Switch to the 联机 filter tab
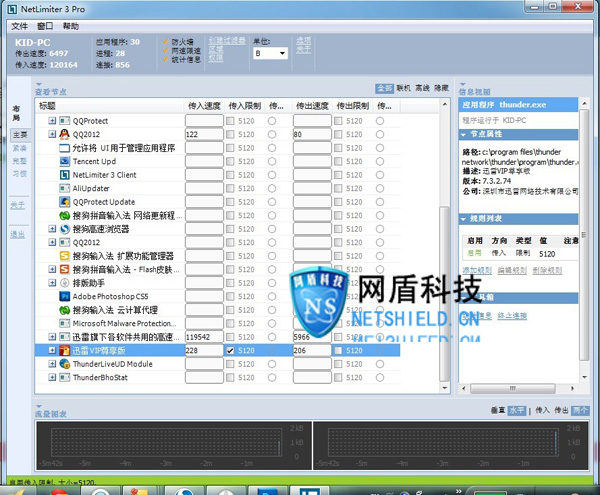 point(403,88)
